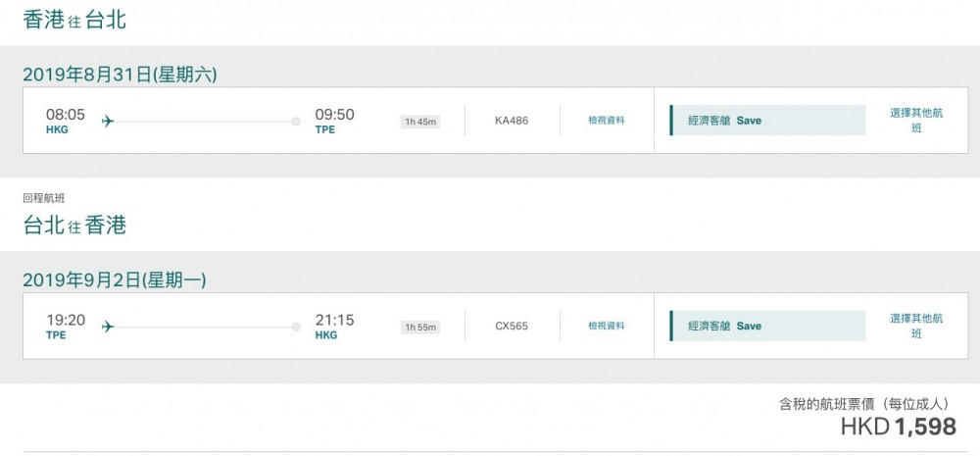Click the CX565 flight number
The width and height of the screenshot is (980, 456).
click(x=512, y=326)
